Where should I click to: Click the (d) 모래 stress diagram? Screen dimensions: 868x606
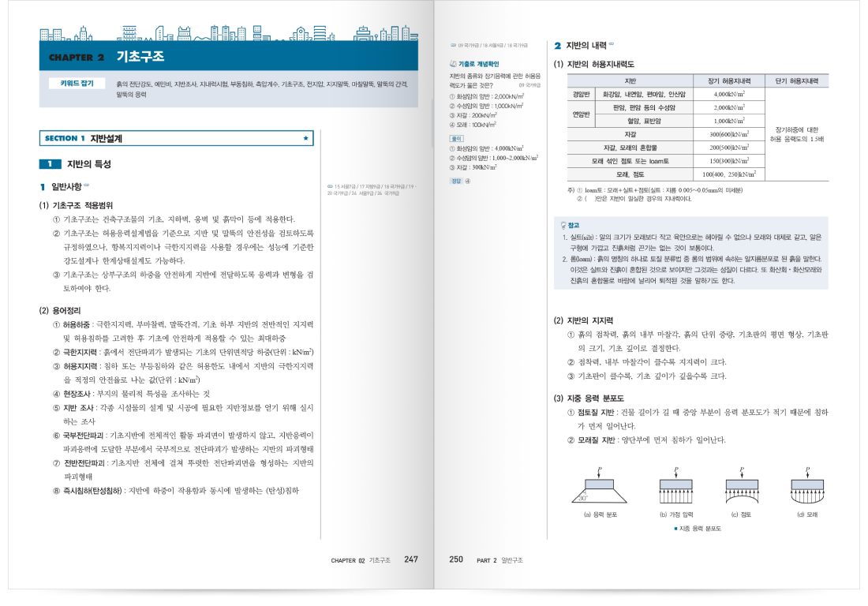[x=806, y=489]
